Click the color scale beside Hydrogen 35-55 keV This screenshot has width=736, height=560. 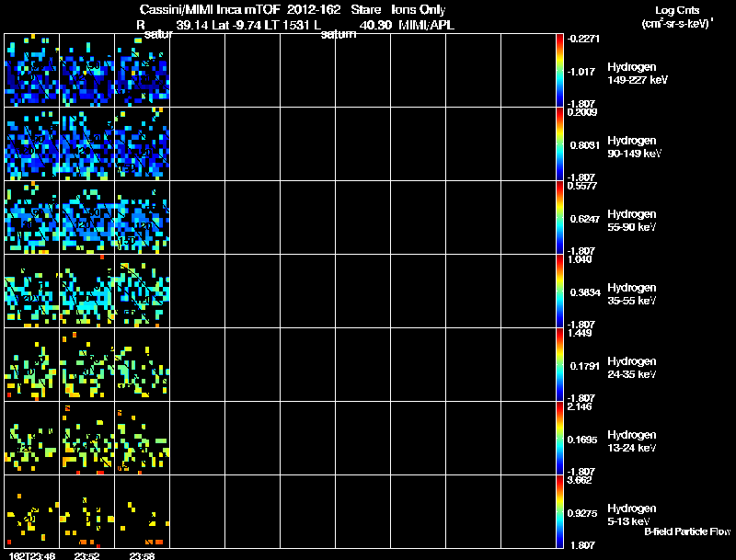[559, 291]
